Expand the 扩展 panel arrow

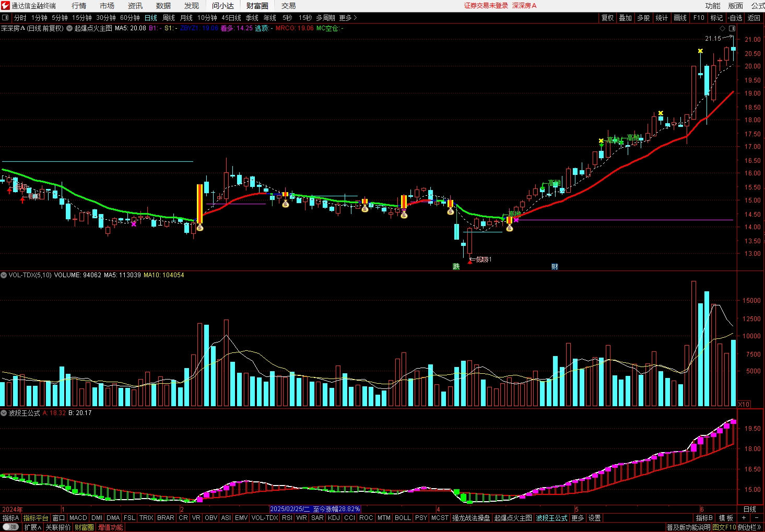(x=32, y=527)
